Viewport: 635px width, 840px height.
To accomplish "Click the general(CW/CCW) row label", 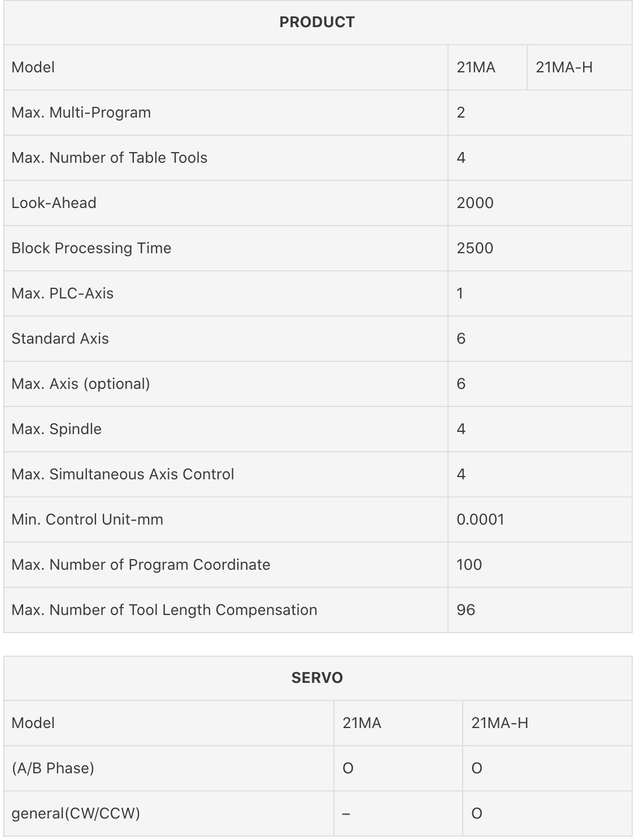I will pos(76,813).
